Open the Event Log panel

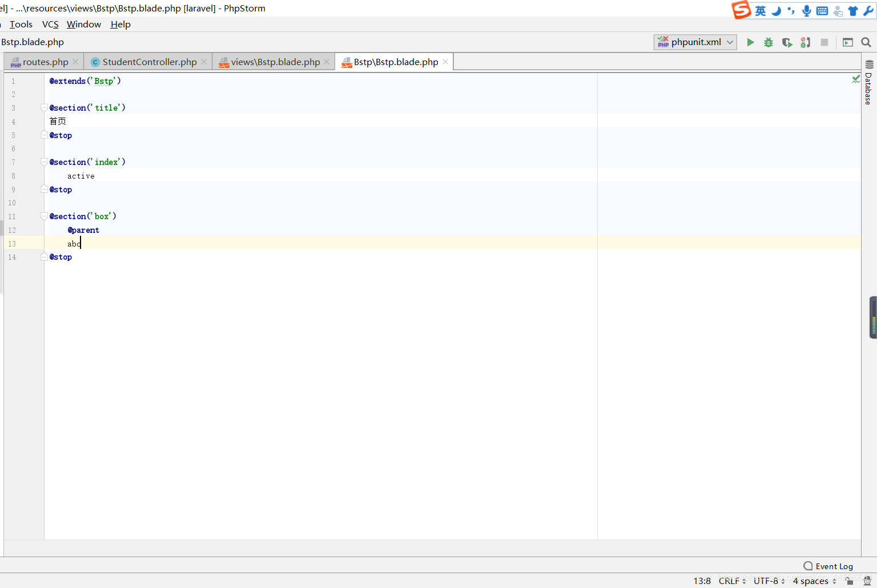point(828,566)
